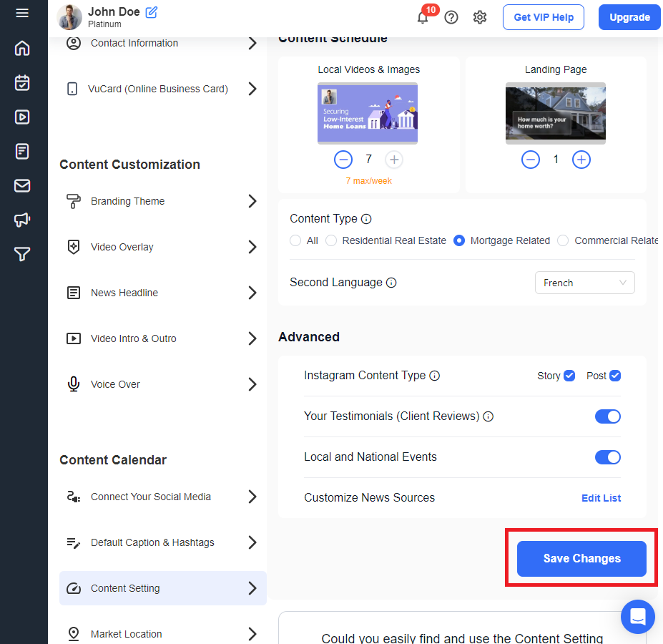Screen dimensions: 663x644
Task: Open the hamburger menu in sidebar
Action: point(22,14)
